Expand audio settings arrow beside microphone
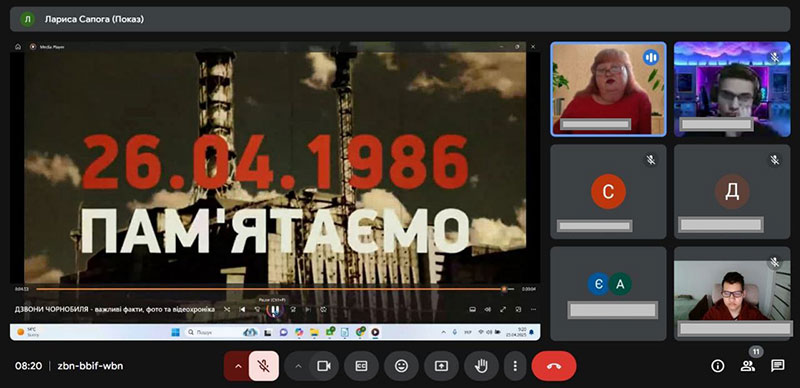The height and width of the screenshot is (388, 800). point(238,366)
